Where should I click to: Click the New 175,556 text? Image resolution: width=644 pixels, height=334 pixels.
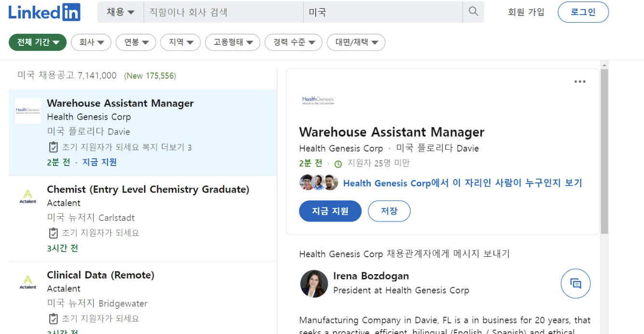[150, 76]
